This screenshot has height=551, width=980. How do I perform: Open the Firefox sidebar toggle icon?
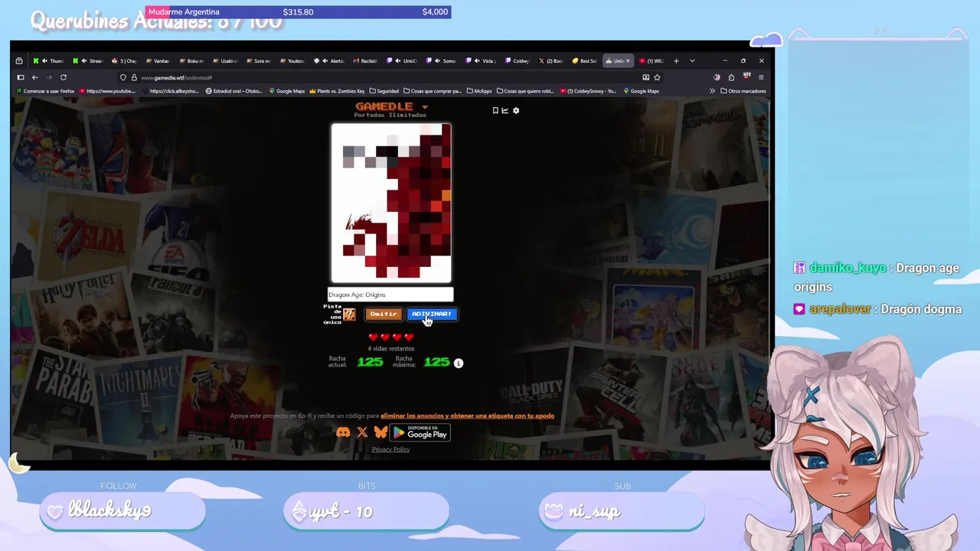click(21, 77)
